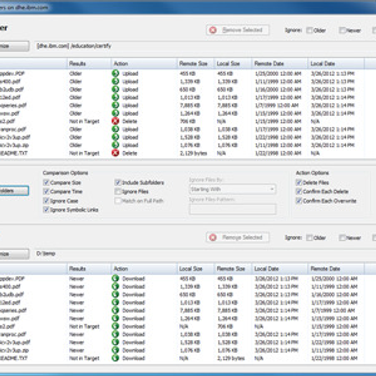Viewport: 376px width, 376px height.
Task: Select the Download icon in the 650 KB row
Action: pyautogui.click(x=115, y=295)
